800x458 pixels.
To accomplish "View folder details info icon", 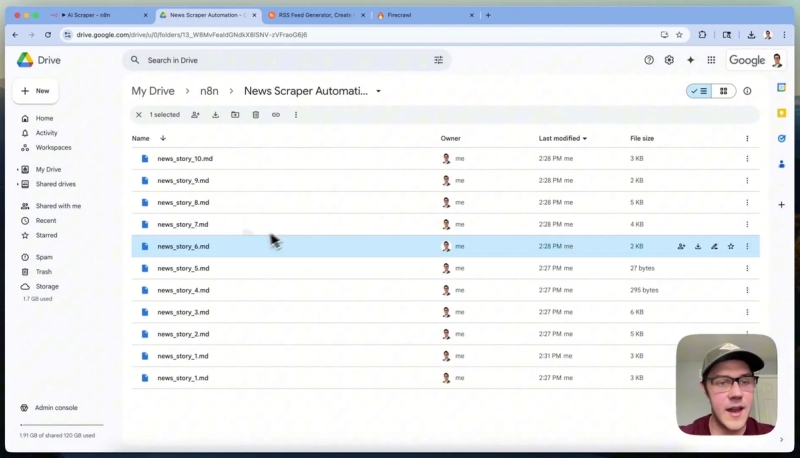I will (747, 91).
